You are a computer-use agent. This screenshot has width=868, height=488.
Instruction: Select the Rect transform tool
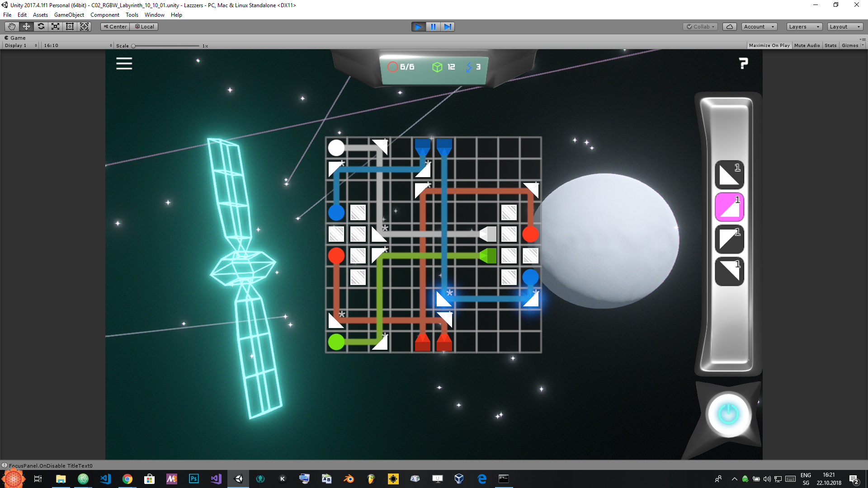tap(70, 27)
